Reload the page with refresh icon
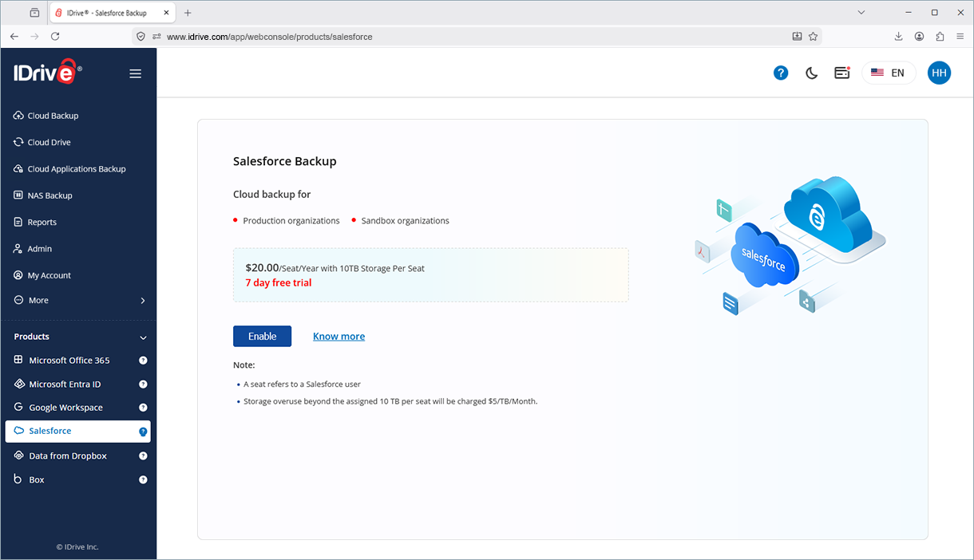Viewport: 974px width, 560px height. click(x=55, y=37)
